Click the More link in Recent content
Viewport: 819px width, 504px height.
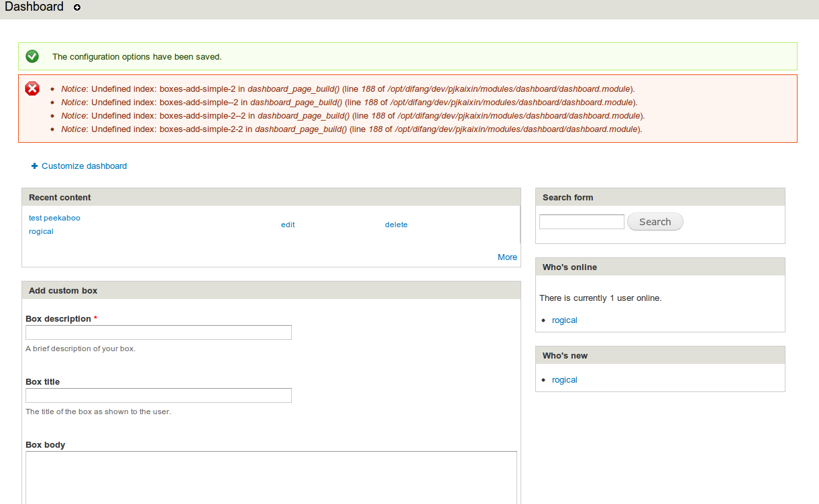508,257
